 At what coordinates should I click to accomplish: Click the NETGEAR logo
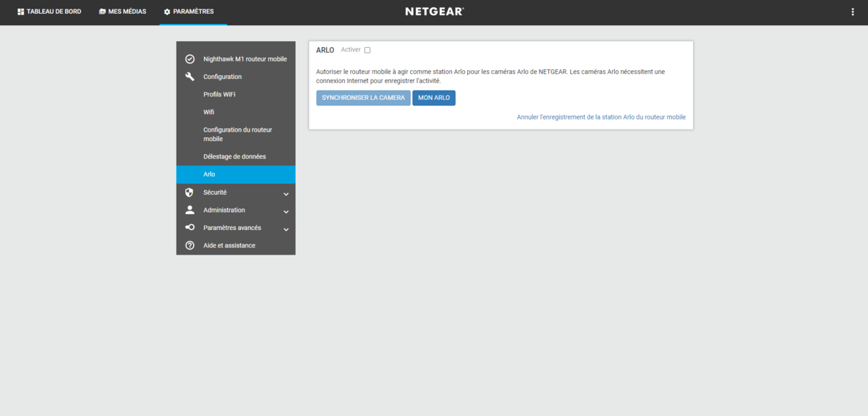point(434,12)
